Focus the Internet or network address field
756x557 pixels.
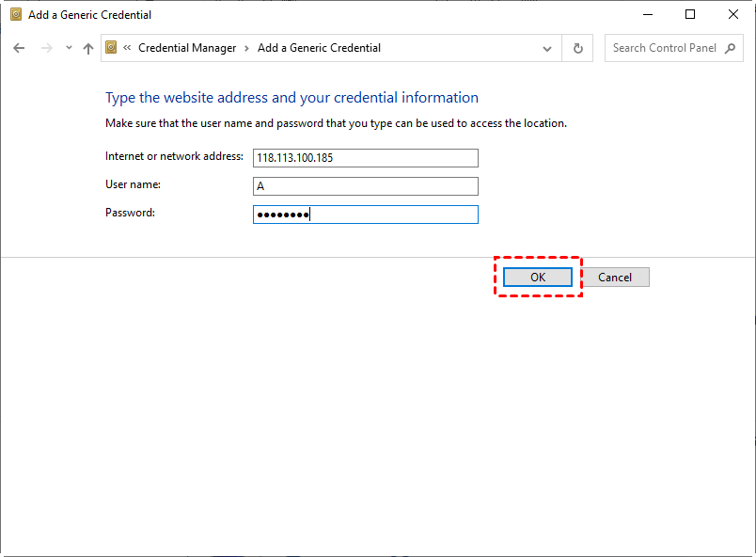(x=365, y=158)
